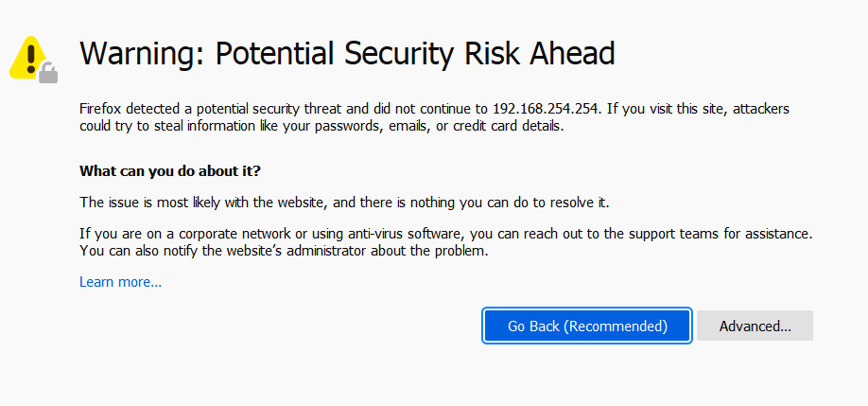Open the Advanced... options button
868x406 pixels.
[x=755, y=326]
